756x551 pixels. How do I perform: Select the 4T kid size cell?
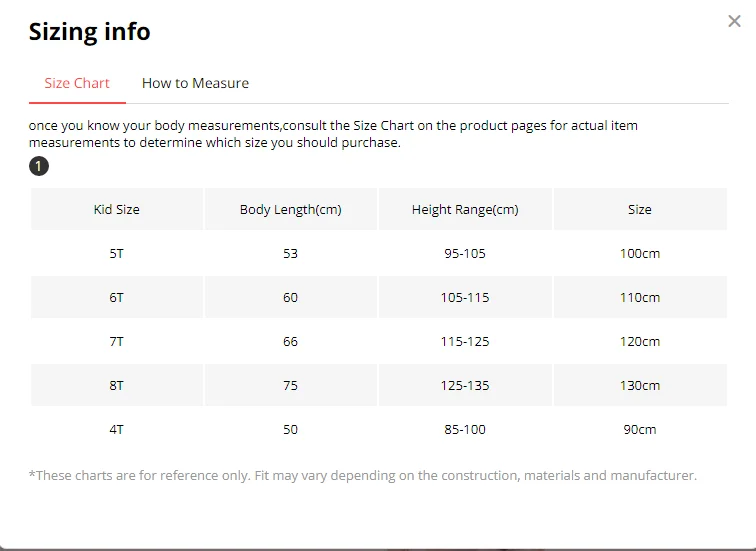tap(117, 429)
